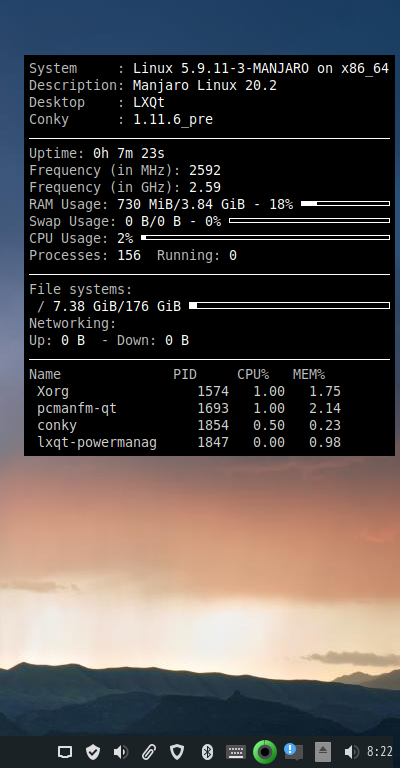Click the Swap Usage bar

point(309,220)
